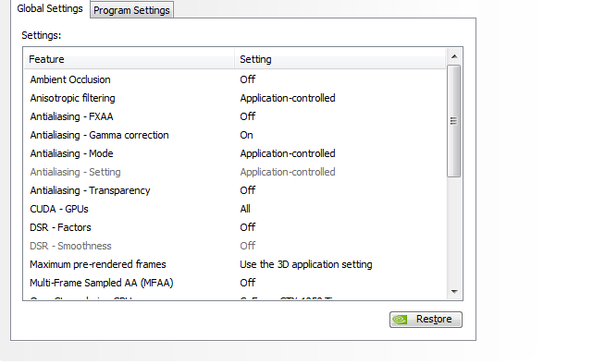Select Multi-Frame Sampled AA (MFAA) feature
Image resolution: width=593 pixels, height=364 pixels.
point(102,284)
